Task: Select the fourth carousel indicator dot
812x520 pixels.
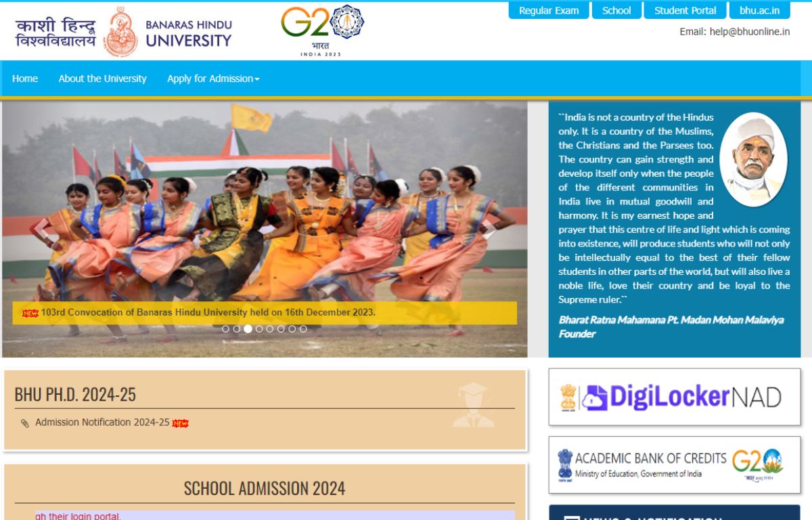Action: 259,329
